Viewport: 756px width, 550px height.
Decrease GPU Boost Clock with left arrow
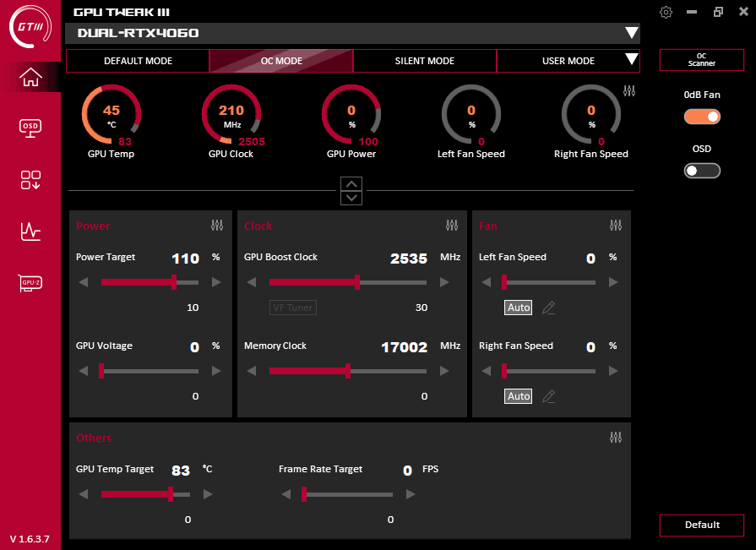251,282
